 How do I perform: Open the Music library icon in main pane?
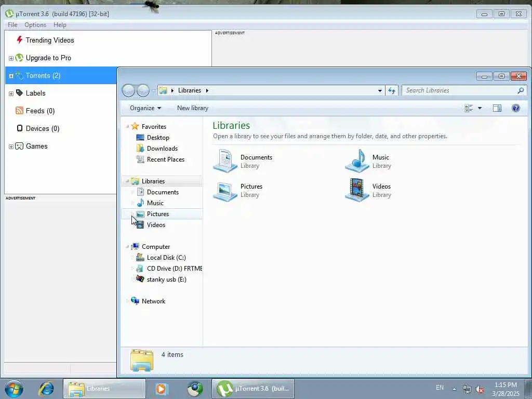(x=357, y=161)
